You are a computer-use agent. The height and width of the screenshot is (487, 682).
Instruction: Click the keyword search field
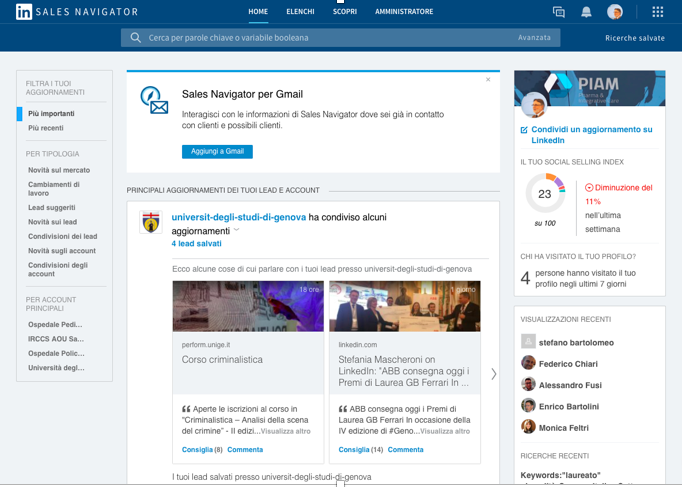341,38
